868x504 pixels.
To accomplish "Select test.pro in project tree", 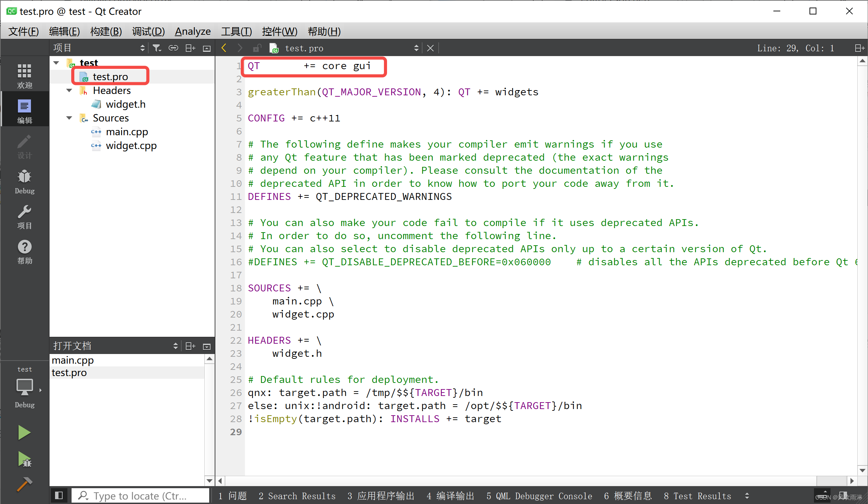I will [110, 76].
